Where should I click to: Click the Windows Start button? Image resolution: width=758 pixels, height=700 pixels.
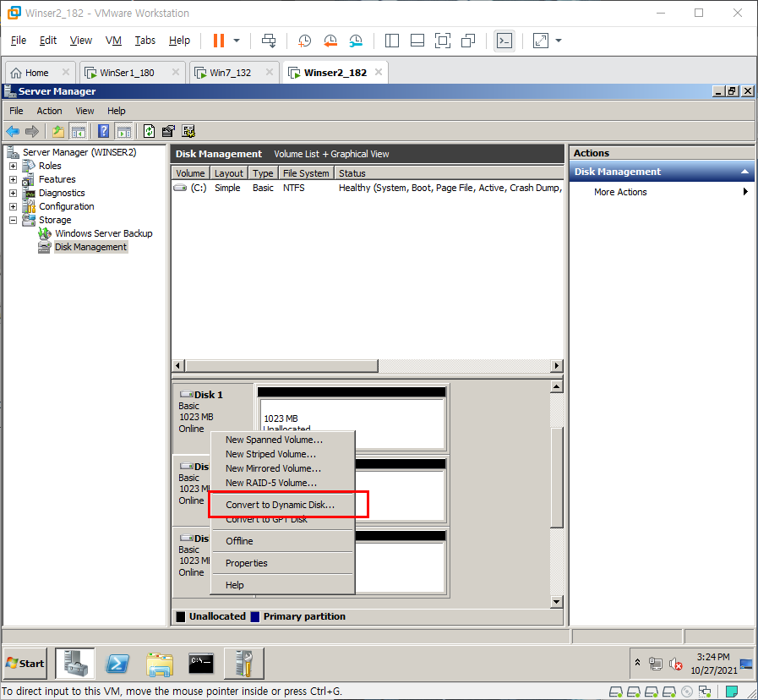click(25, 664)
